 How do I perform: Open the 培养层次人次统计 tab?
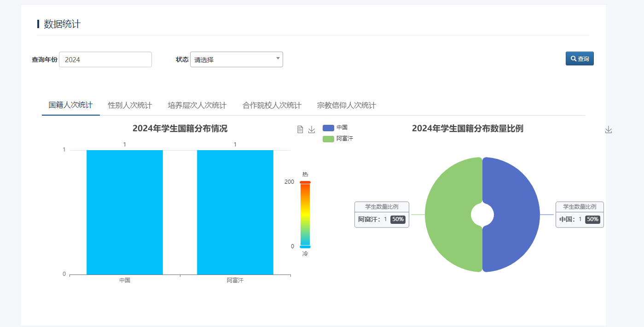(197, 105)
